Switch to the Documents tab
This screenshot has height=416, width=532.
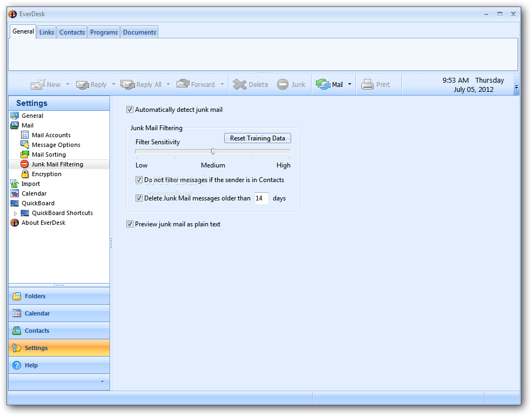(x=139, y=32)
